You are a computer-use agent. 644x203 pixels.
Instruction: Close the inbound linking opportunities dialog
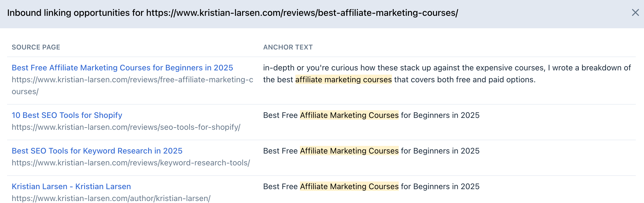tap(635, 13)
